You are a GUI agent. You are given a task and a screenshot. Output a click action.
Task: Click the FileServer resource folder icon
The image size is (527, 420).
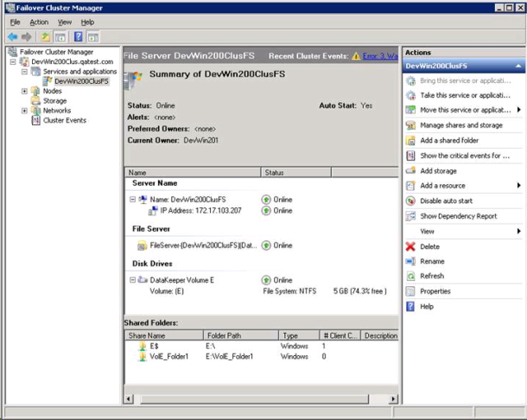click(142, 245)
